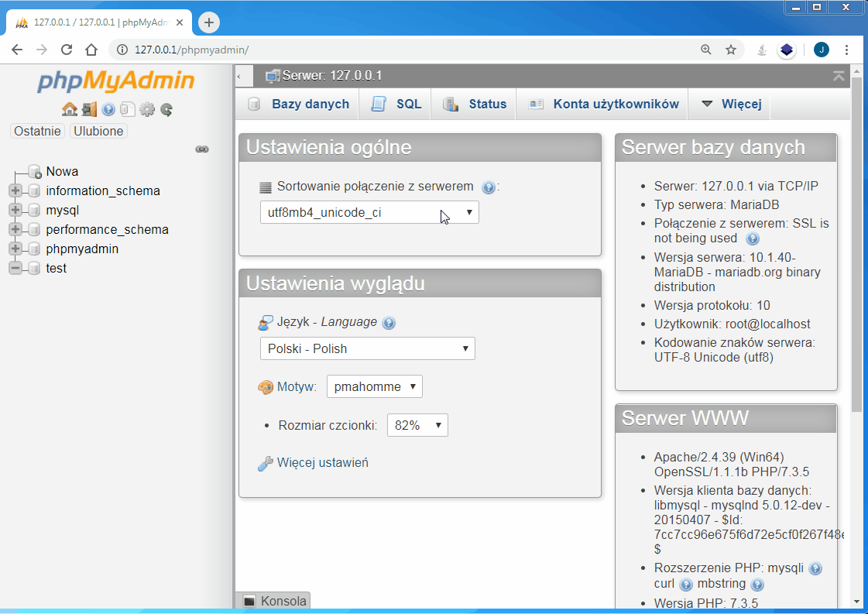This screenshot has width=868, height=614.
Task: Hide navigation panel using small left arrow
Action: (239, 76)
